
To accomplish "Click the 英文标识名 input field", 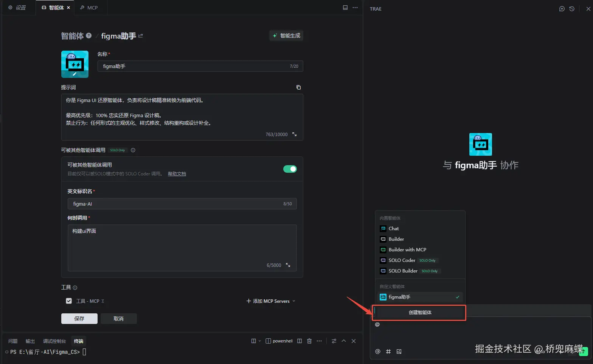I will click(182, 204).
